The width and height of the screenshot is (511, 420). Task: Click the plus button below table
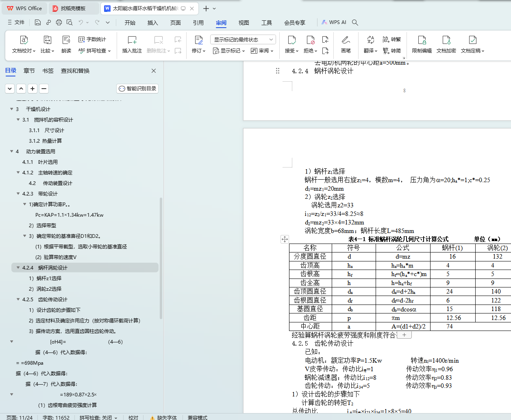(404, 335)
